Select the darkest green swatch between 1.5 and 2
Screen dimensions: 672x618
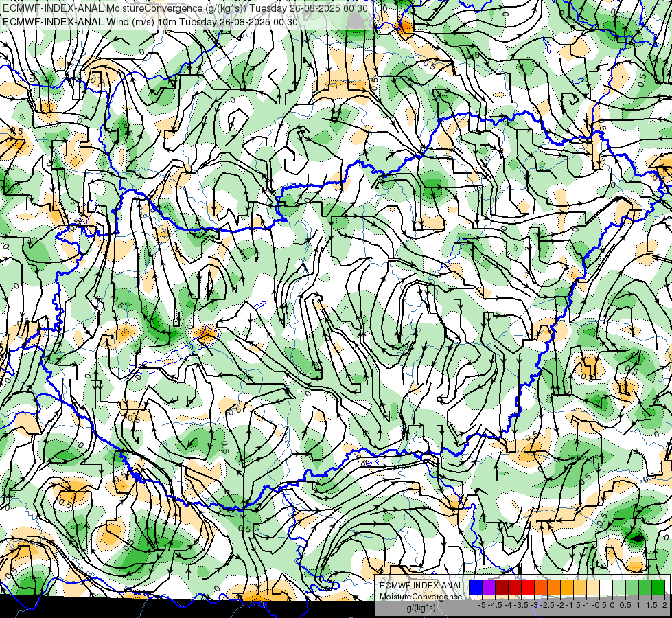point(658,588)
